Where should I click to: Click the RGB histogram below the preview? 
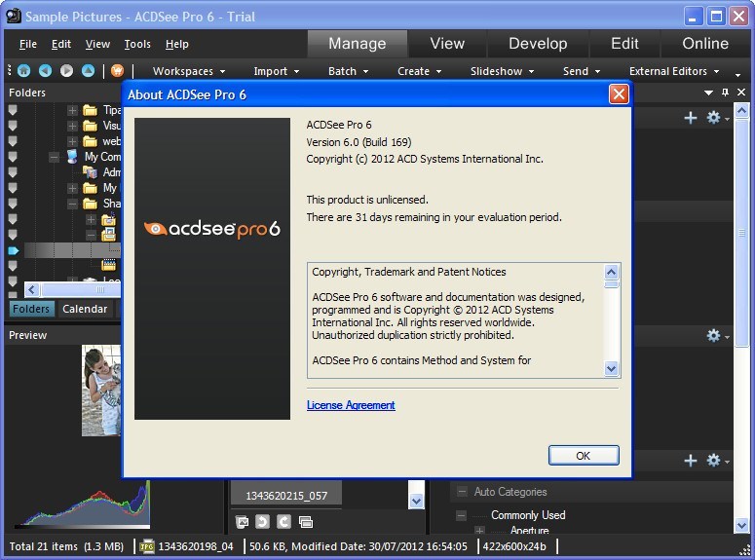(82, 504)
